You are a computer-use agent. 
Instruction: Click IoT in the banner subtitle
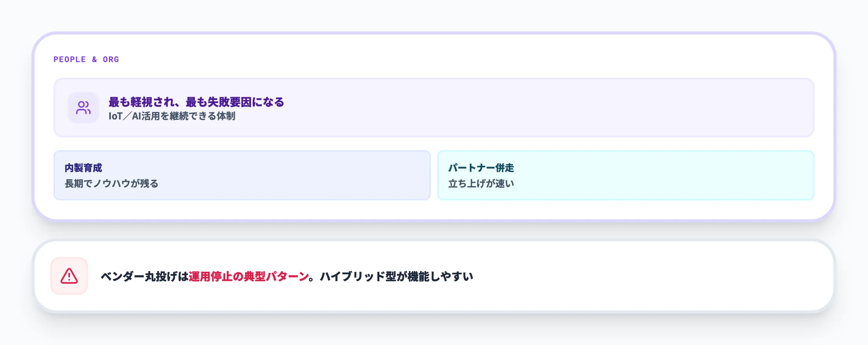pyautogui.click(x=116, y=116)
